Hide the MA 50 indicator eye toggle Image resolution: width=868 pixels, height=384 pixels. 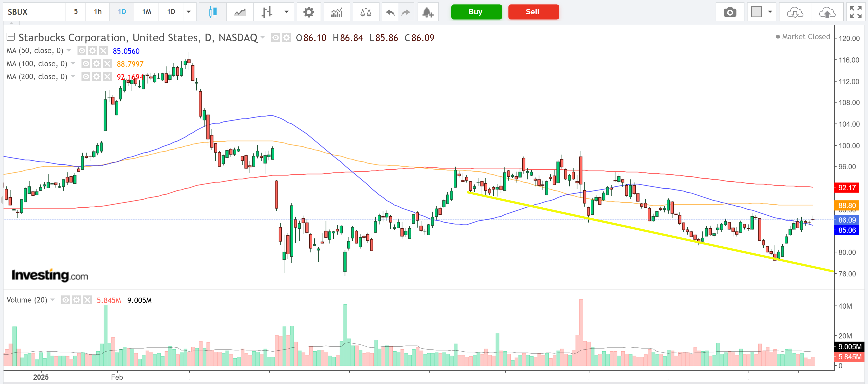[81, 51]
